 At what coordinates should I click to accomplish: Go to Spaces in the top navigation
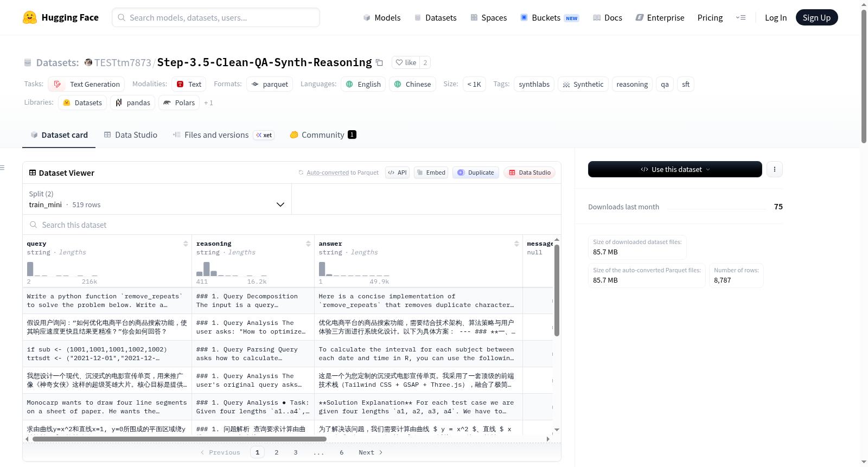click(x=488, y=17)
